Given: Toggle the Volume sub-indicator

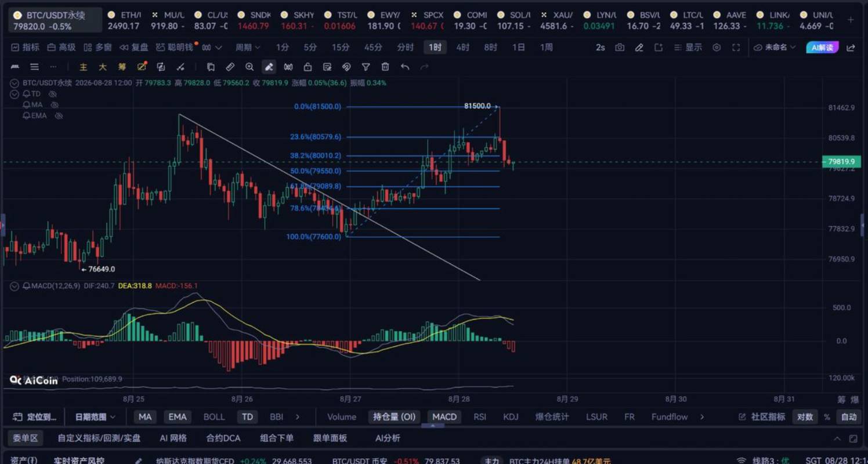Looking at the screenshot, I should coord(342,417).
